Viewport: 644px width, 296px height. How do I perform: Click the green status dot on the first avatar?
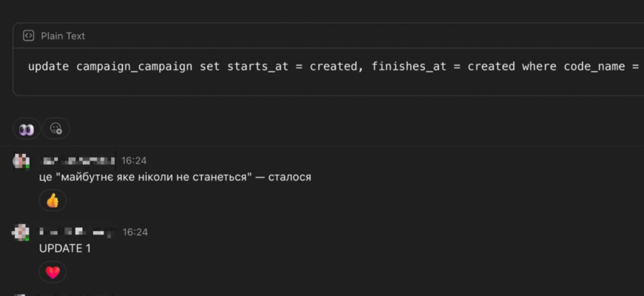(27, 166)
